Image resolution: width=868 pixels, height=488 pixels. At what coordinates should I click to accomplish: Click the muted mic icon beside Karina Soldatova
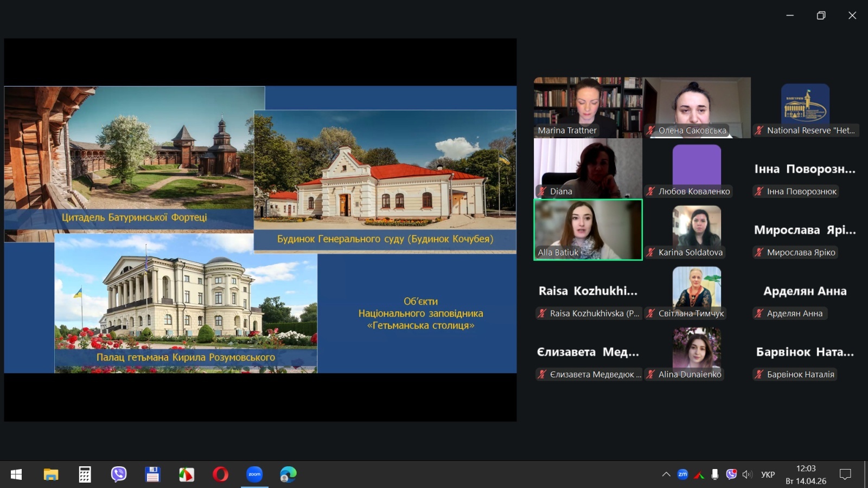650,252
